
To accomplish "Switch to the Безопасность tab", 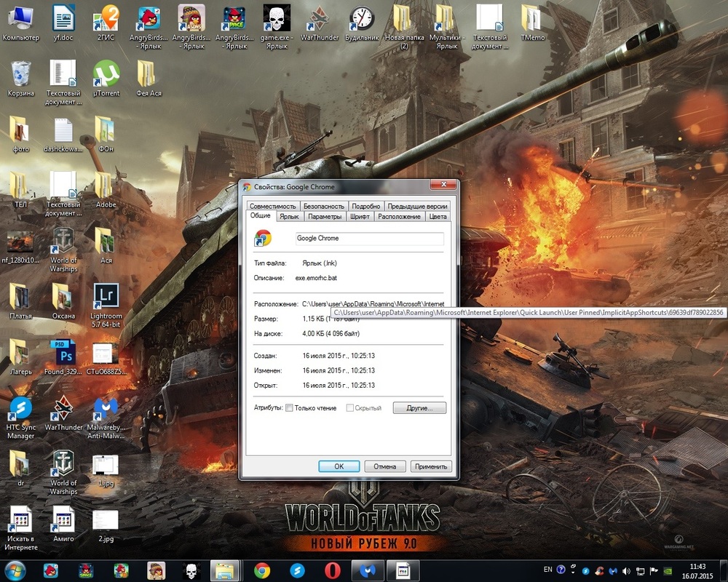I will coord(324,206).
